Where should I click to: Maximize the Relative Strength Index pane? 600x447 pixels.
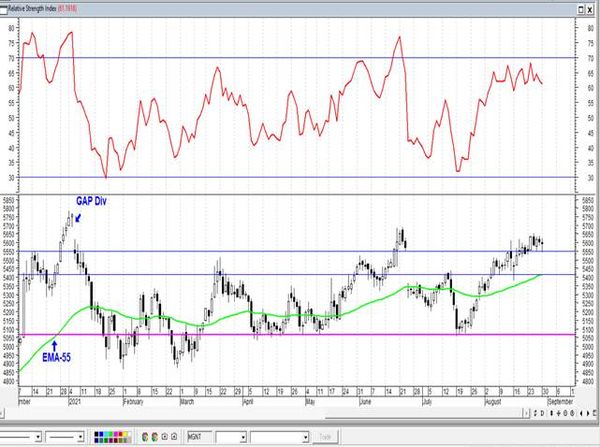[x=581, y=10]
